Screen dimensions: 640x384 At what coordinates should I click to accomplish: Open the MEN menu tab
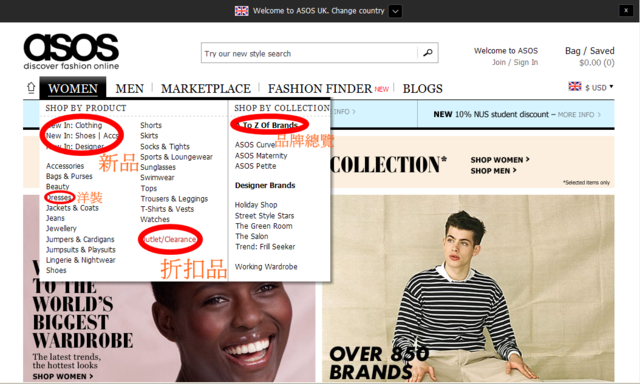click(x=129, y=89)
